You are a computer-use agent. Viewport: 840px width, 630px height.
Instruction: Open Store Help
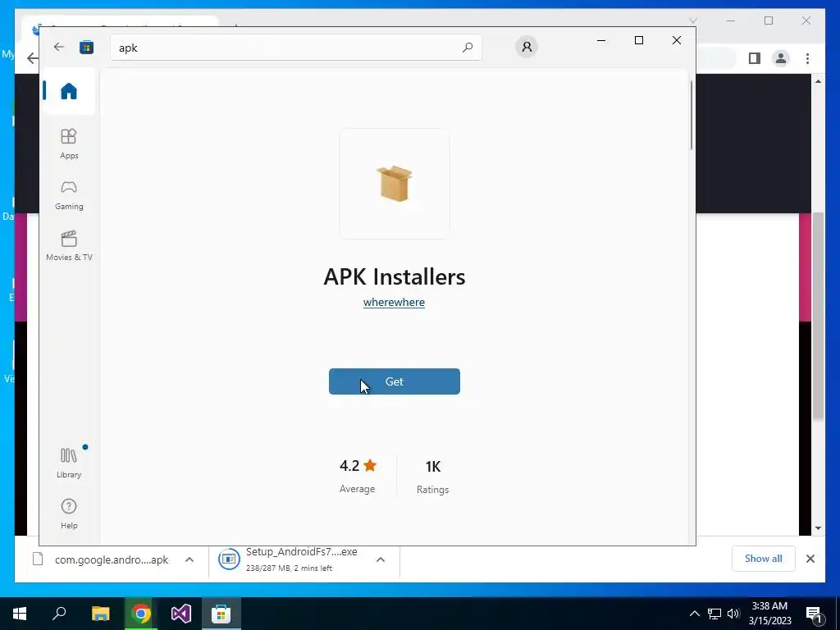pyautogui.click(x=69, y=514)
